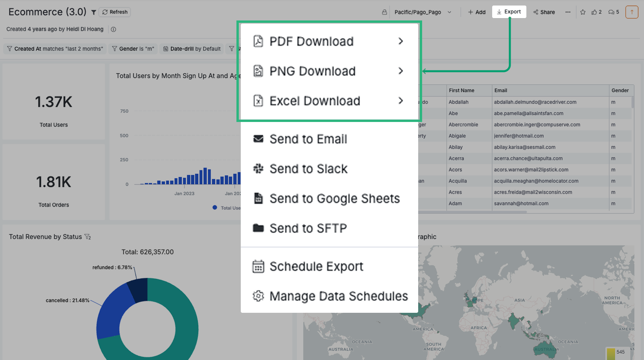Click the 'Created At matches last 2 months' filter chip
The image size is (644, 360).
point(55,48)
